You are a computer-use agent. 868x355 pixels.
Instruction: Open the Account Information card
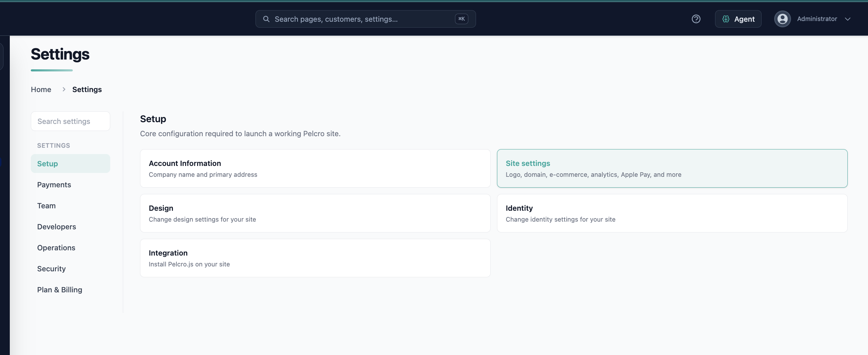[315, 168]
